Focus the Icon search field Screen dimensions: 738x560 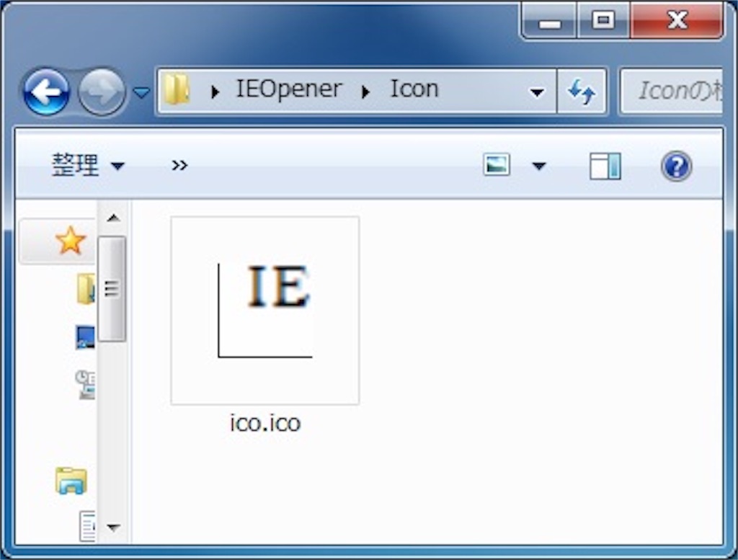pos(672,91)
